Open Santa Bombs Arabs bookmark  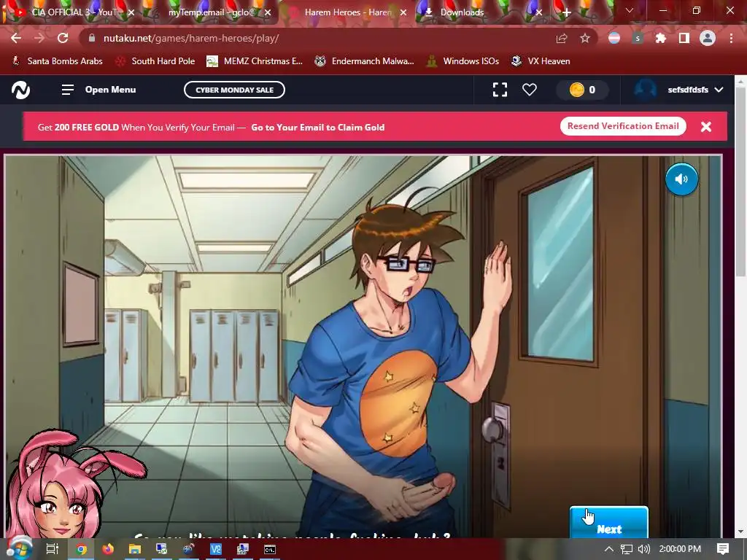tap(57, 61)
